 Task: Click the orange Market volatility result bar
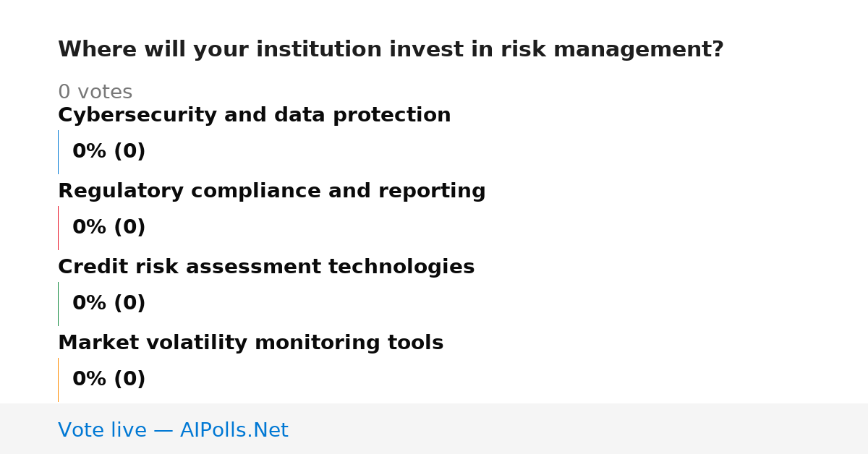coord(58,380)
